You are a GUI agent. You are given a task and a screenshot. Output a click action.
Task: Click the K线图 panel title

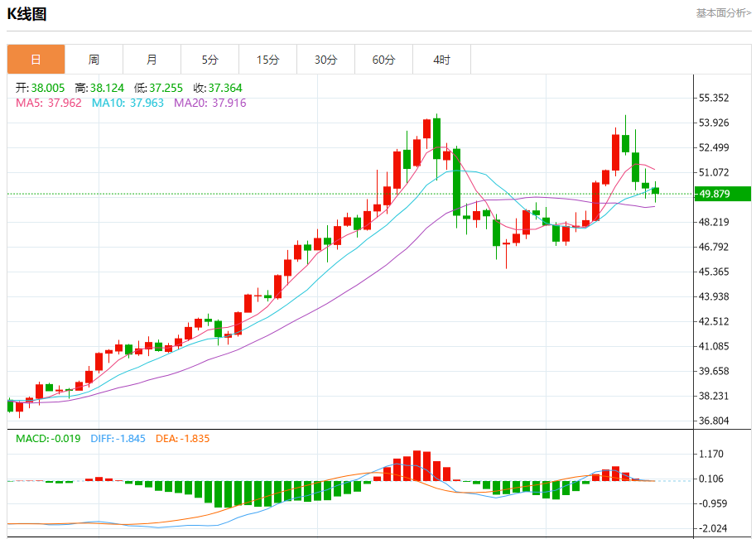click(x=27, y=14)
